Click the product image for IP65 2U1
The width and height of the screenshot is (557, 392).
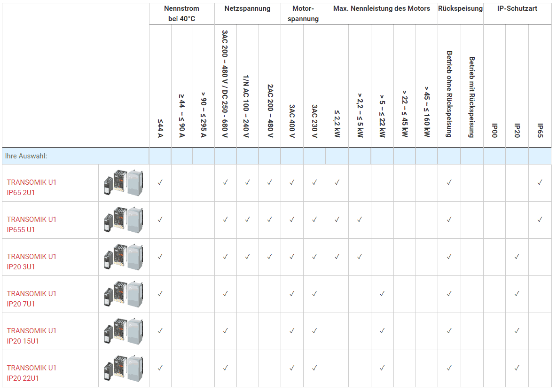(x=124, y=183)
